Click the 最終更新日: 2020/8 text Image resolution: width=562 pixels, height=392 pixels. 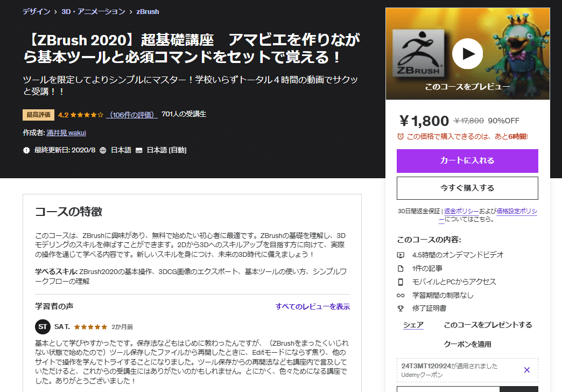pyautogui.click(x=65, y=150)
